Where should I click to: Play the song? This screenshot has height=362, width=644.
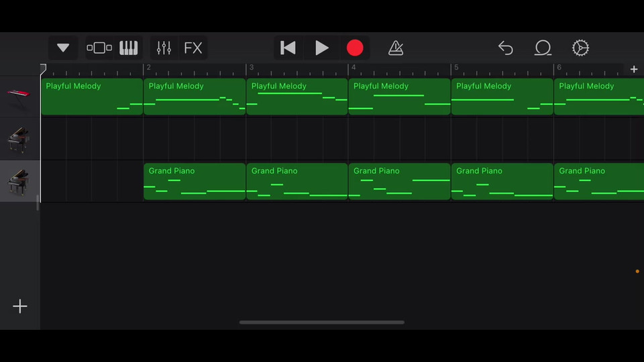321,48
